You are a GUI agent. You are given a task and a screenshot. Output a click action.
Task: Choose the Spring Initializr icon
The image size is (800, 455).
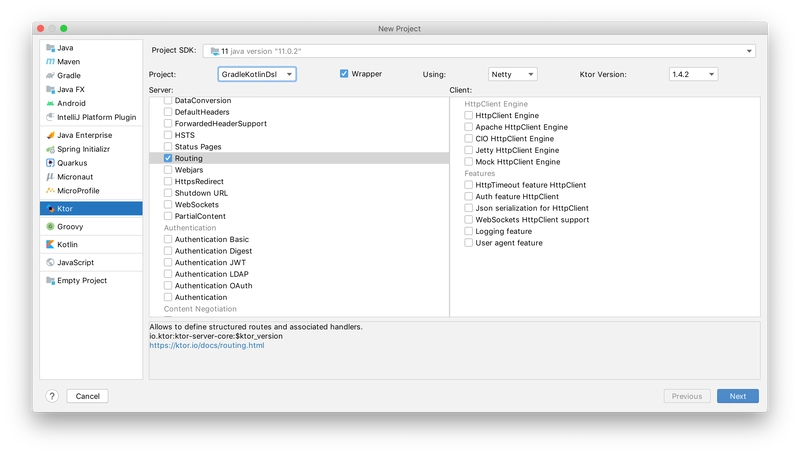[x=48, y=149]
